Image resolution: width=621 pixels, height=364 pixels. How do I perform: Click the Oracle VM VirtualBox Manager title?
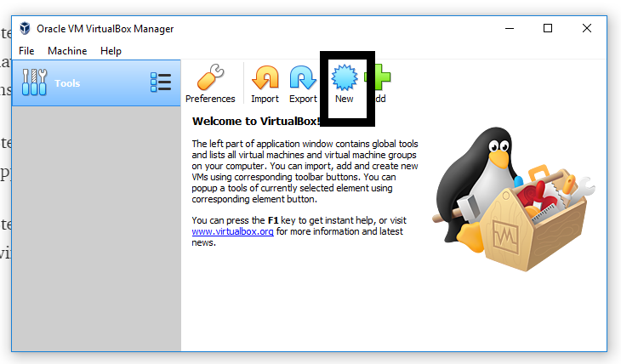(x=105, y=29)
